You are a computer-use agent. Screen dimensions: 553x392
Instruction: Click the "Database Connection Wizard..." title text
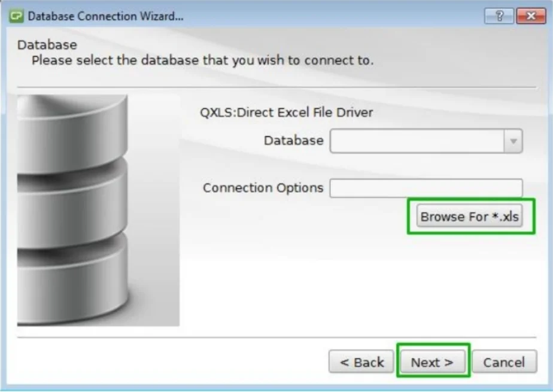(x=106, y=16)
